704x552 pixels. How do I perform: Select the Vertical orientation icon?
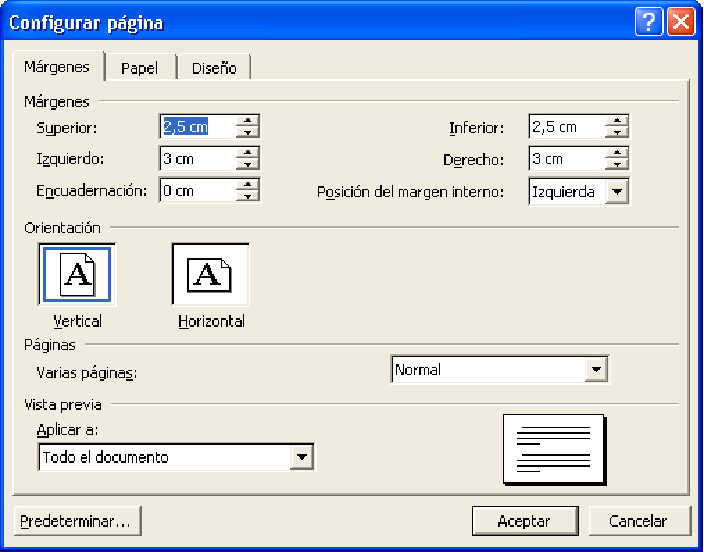77,274
